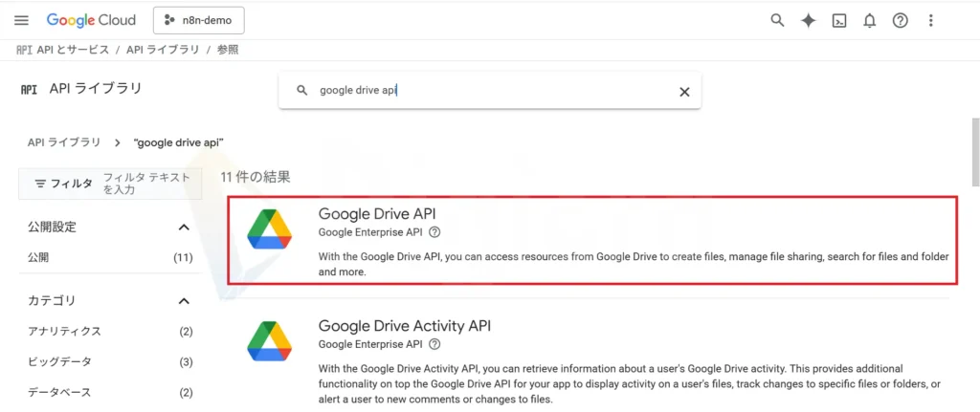
Task: Go to API とサービス breadcrumb
Action: 73,50
